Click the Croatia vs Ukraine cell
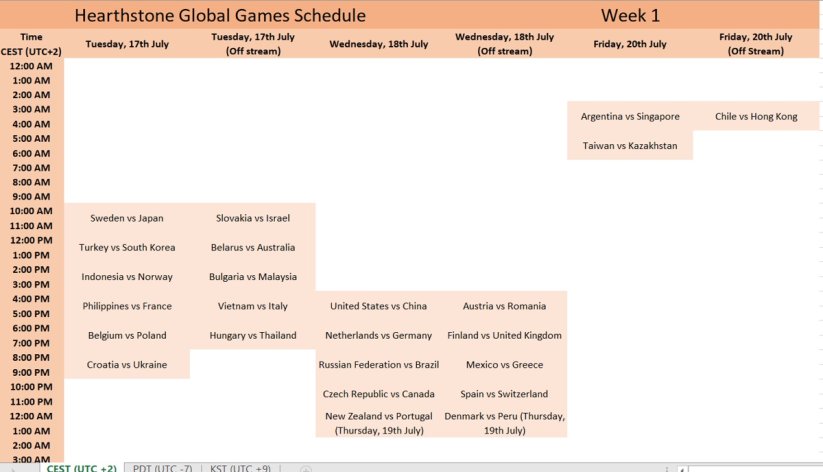The width and height of the screenshot is (823, 472). (x=127, y=364)
